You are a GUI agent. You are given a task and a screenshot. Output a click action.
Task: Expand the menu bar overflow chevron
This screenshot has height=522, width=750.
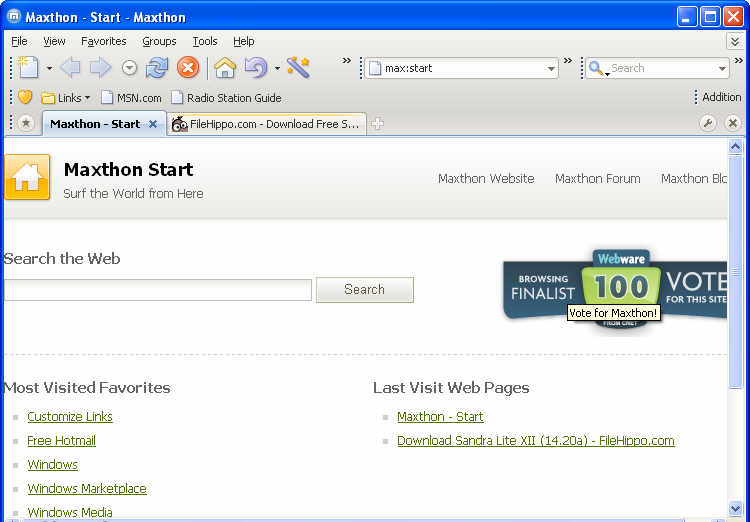[735, 41]
